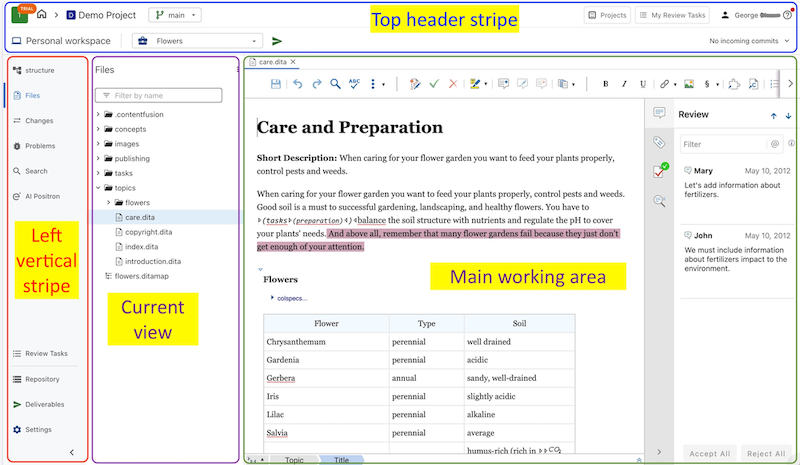800x465 pixels.
Task: Toggle bold formatting
Action: 606,84
